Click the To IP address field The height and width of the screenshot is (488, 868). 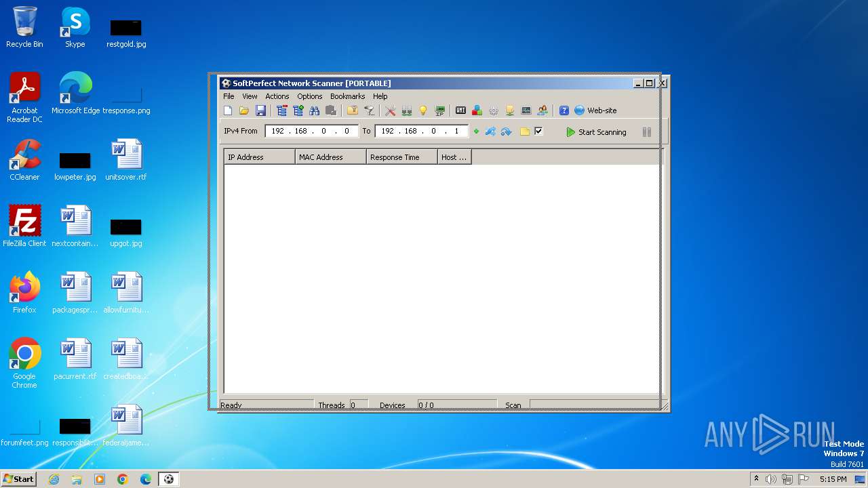coord(421,131)
